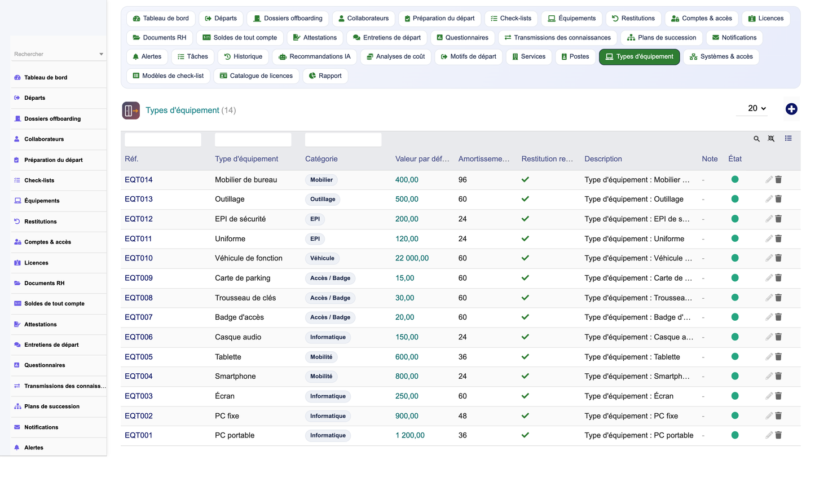
Task: Click trash icon for EQT011 Uniforme
Action: [x=778, y=238]
